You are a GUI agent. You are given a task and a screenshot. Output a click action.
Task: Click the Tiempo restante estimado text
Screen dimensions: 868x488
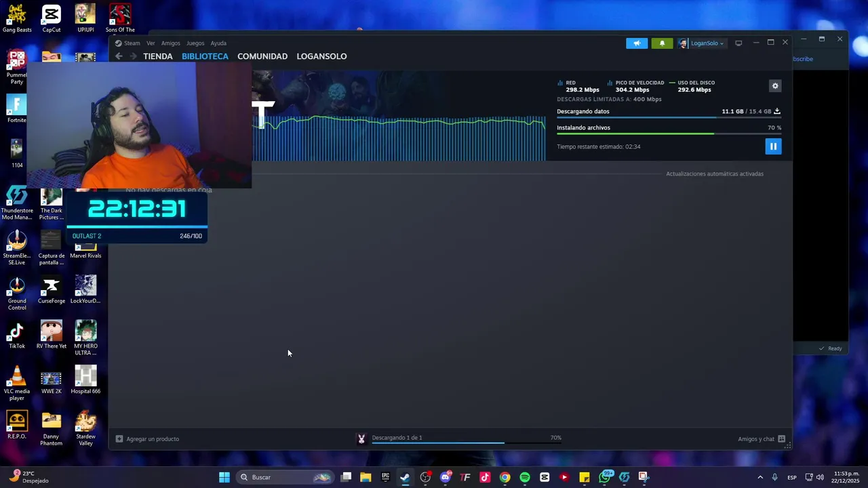(x=598, y=147)
